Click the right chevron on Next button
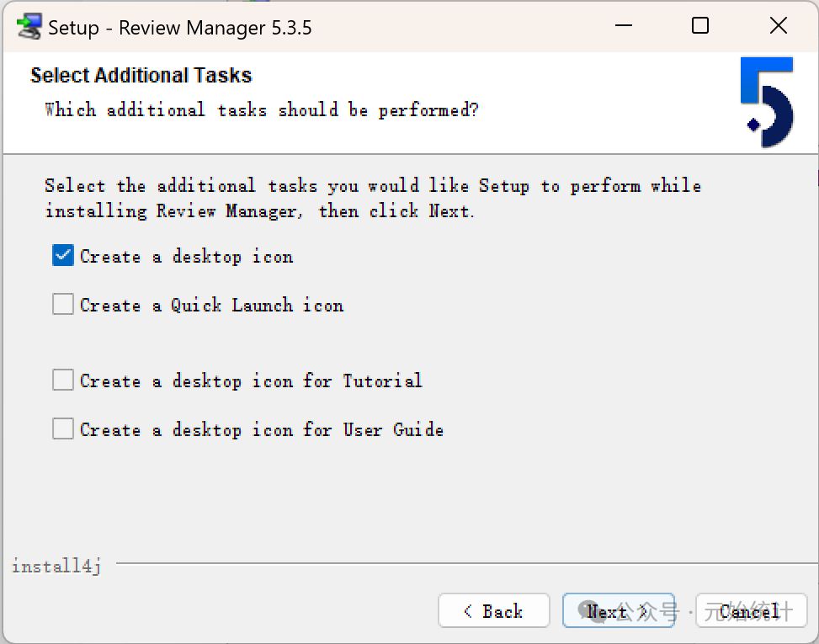The width and height of the screenshot is (819, 644). click(x=643, y=612)
